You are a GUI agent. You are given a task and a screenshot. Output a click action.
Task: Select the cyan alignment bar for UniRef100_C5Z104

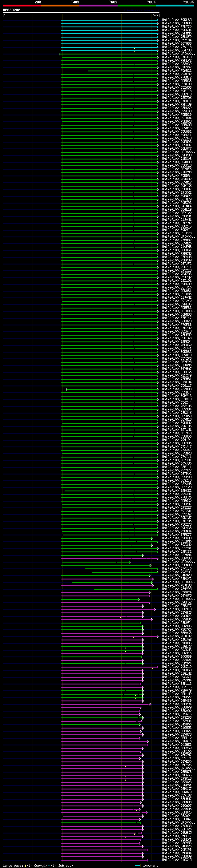click(x=110, y=40)
